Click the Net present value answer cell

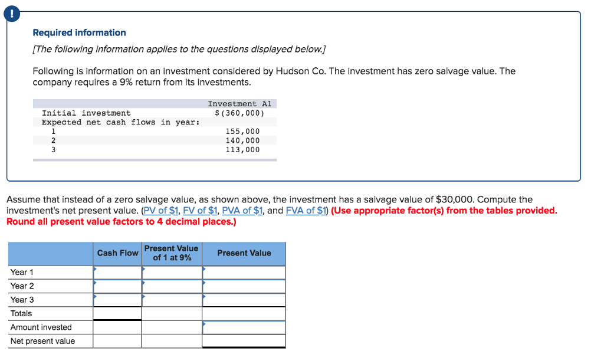[x=244, y=340]
